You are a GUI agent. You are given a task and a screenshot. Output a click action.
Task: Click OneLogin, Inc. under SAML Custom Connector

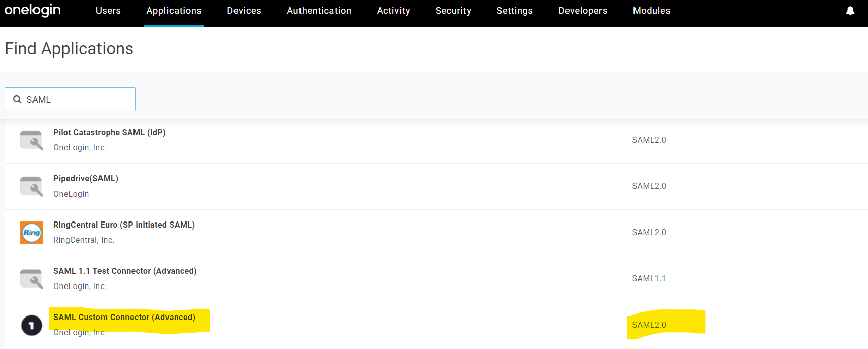click(x=80, y=332)
